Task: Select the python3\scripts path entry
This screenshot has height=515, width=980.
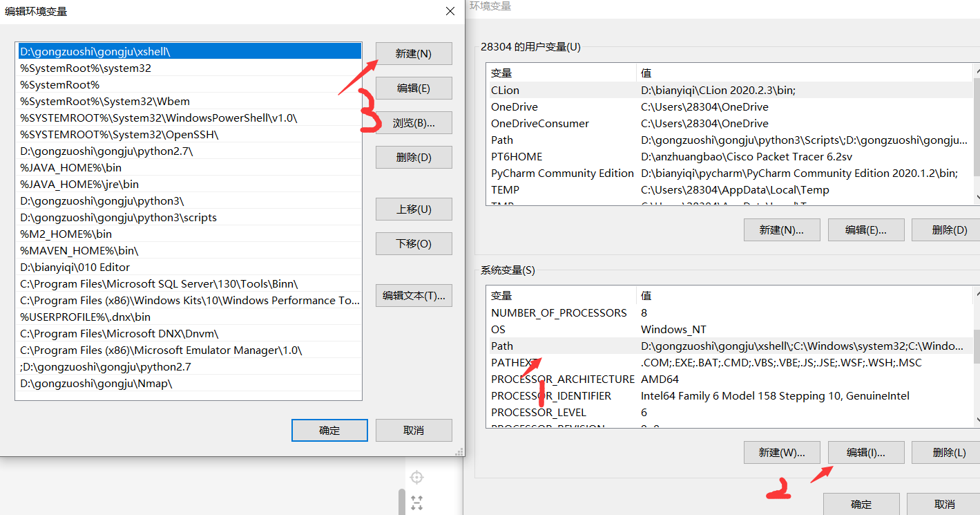Action: pos(189,217)
